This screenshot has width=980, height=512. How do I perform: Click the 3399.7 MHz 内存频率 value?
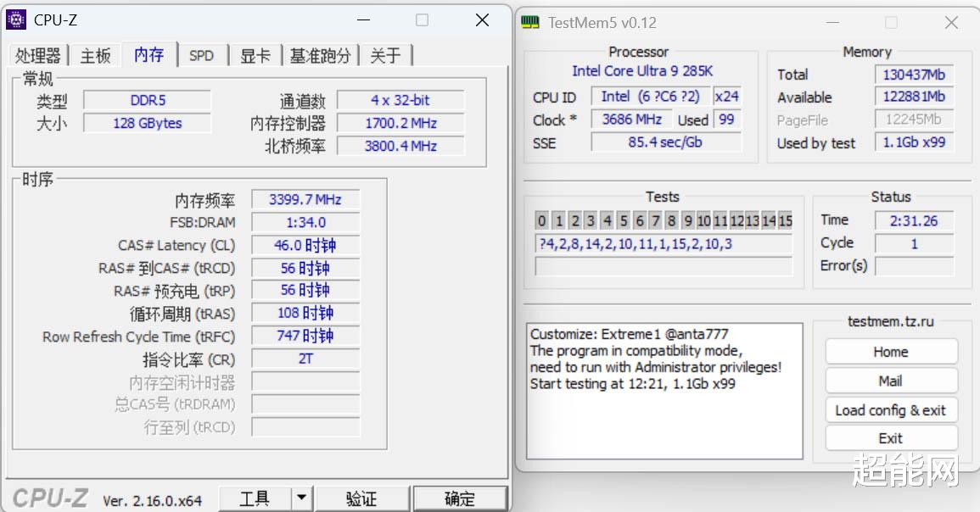[305, 200]
